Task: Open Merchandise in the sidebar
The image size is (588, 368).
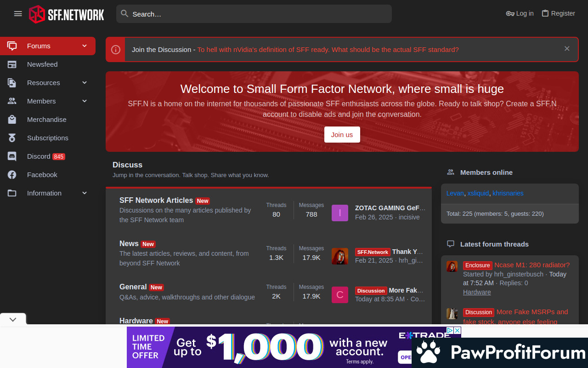Action: click(46, 120)
